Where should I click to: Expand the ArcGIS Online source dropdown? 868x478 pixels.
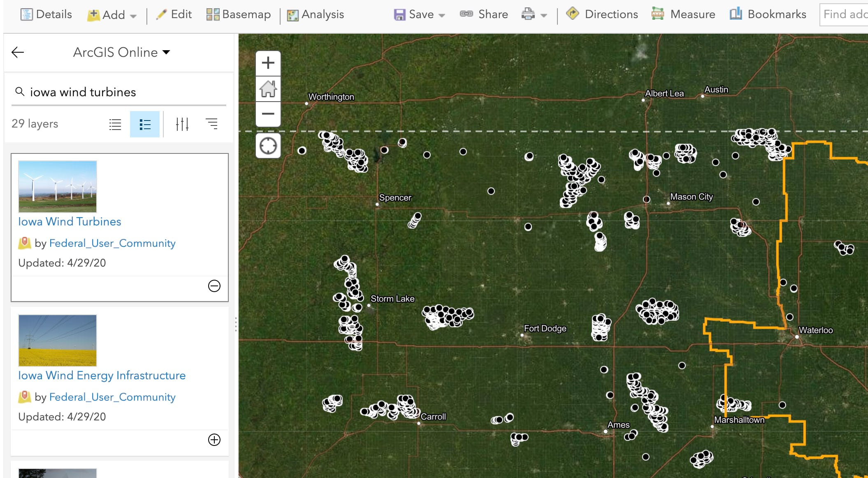[121, 52]
